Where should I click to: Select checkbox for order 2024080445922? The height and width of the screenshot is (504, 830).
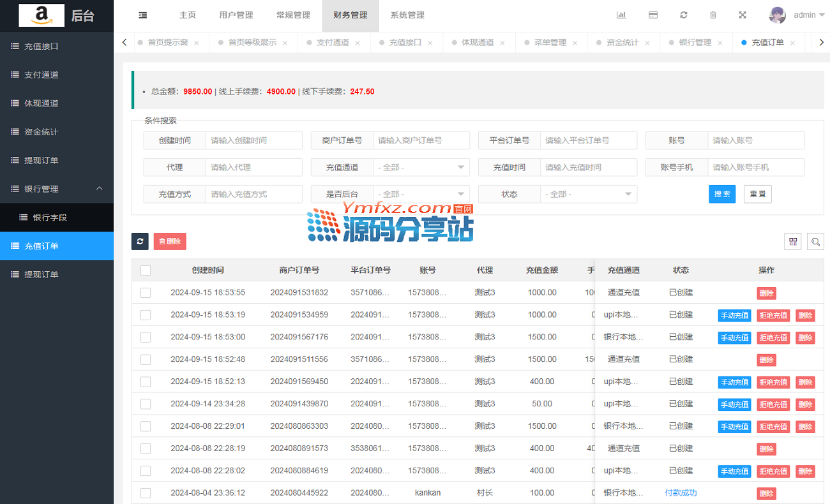pyautogui.click(x=146, y=493)
